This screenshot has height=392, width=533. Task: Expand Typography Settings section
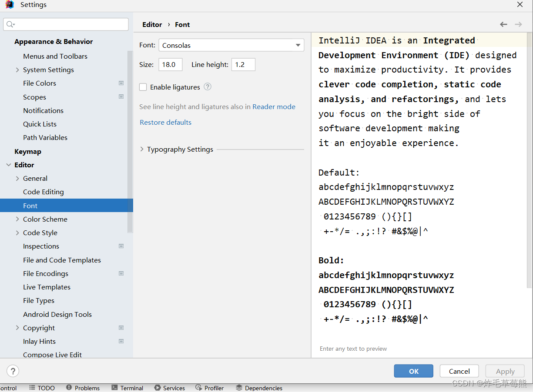coord(142,149)
